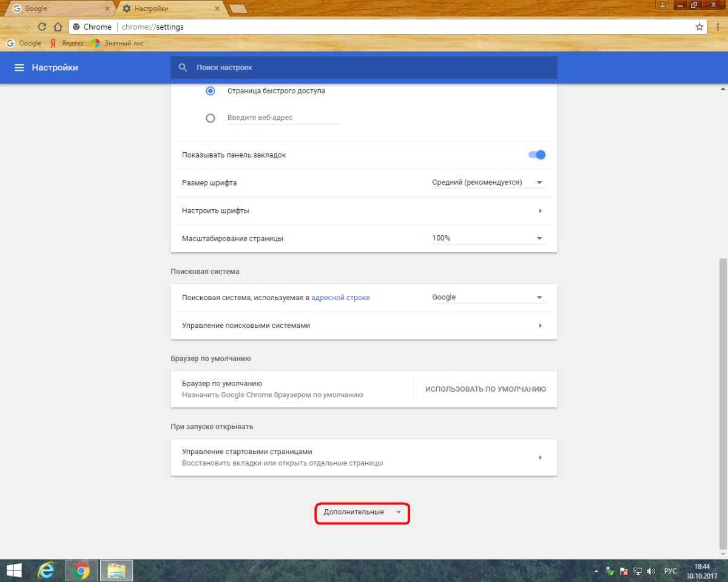Open the Размер шрифта dropdown
This screenshot has height=582, width=728.
(x=488, y=182)
